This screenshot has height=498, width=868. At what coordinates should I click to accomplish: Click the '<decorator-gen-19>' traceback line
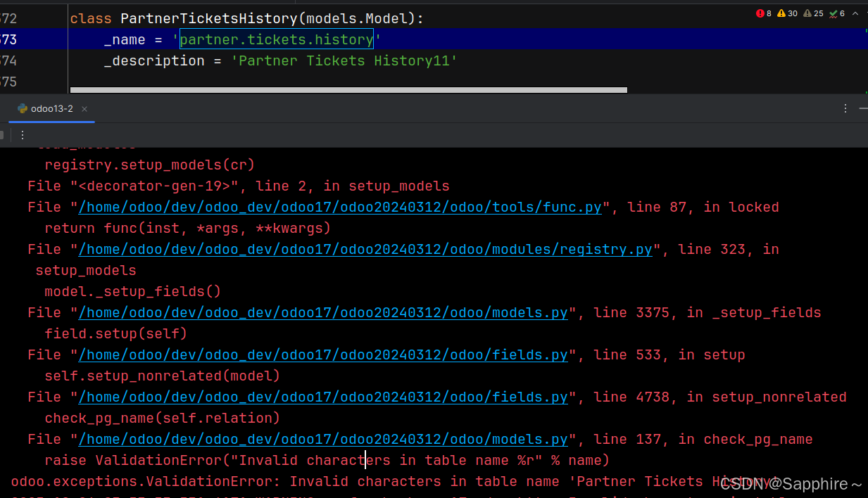tap(239, 186)
